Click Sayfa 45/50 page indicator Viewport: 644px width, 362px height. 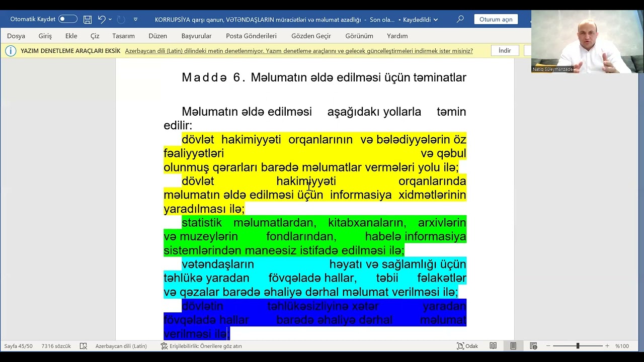[x=19, y=346]
